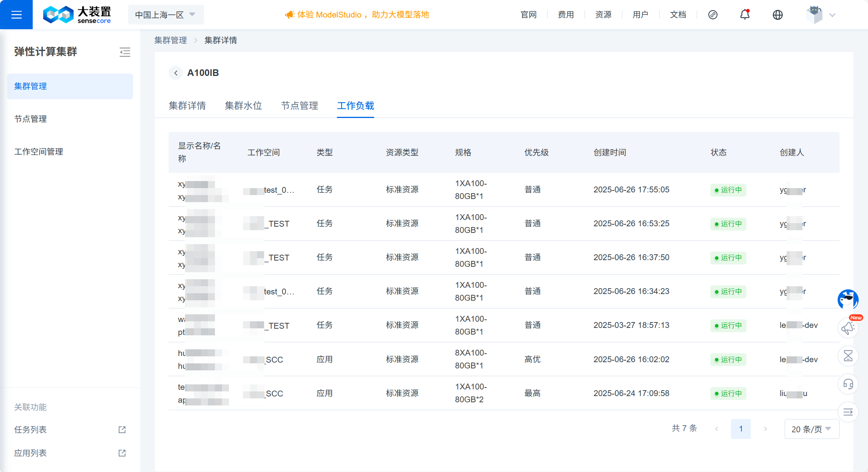Expand the 中国上海一区 region dropdown

click(166, 15)
